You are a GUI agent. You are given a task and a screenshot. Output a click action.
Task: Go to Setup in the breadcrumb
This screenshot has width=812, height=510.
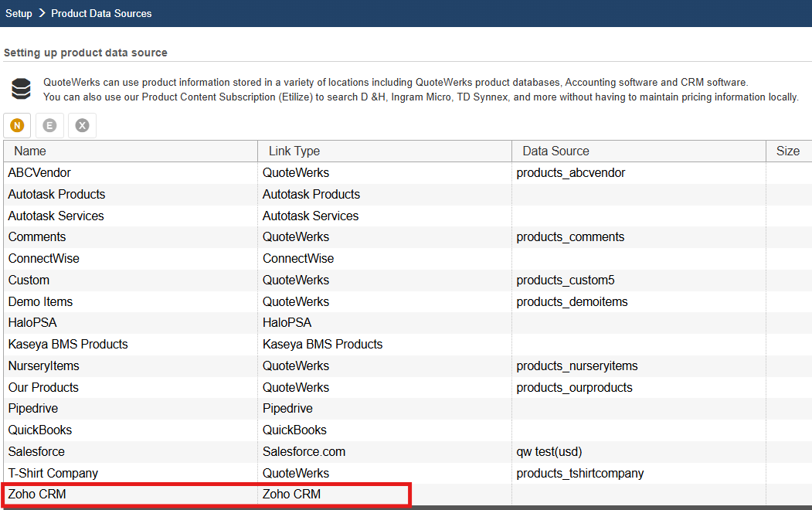19,13
